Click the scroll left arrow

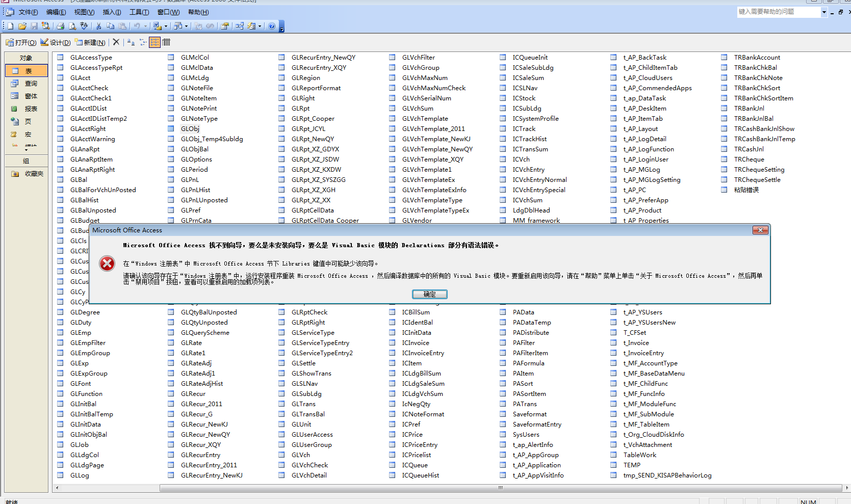pos(57,488)
